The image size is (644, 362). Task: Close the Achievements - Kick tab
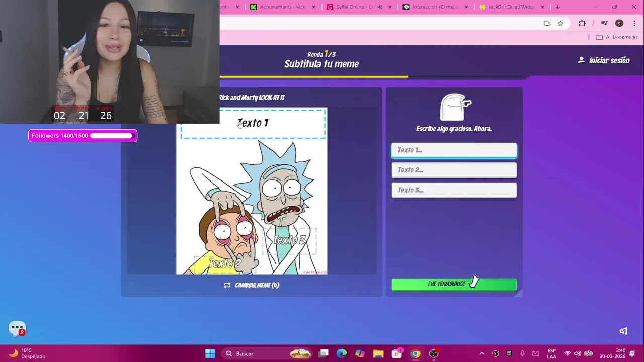click(314, 7)
